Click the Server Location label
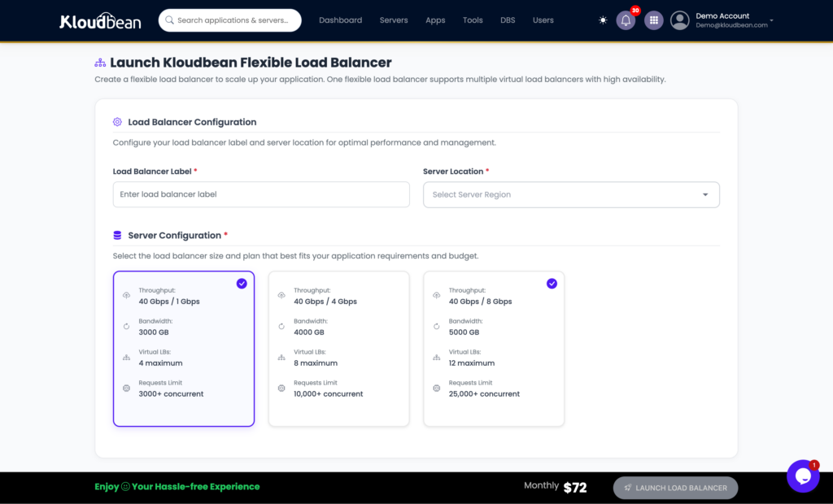 [453, 172]
